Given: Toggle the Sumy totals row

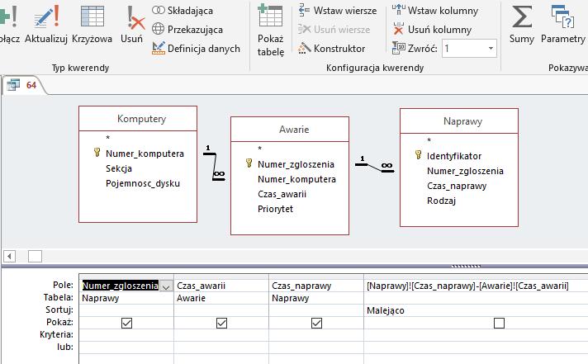Looking at the screenshot, I should tap(522, 25).
